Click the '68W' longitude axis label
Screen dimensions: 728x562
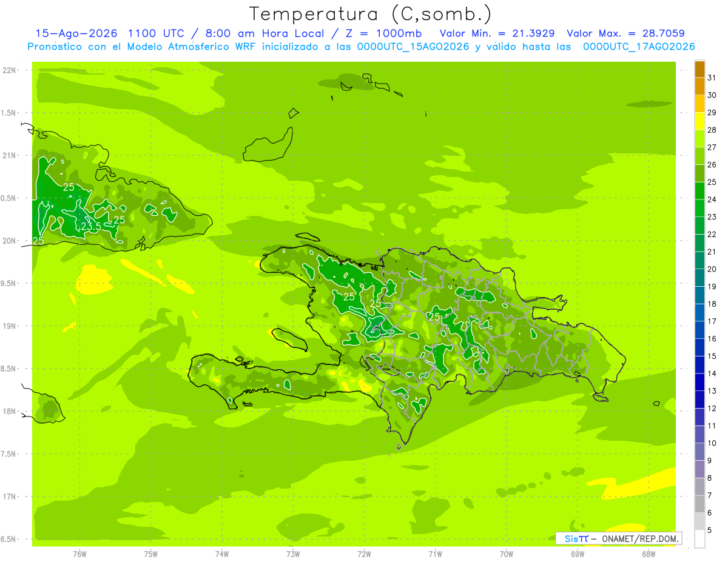pyautogui.click(x=649, y=554)
